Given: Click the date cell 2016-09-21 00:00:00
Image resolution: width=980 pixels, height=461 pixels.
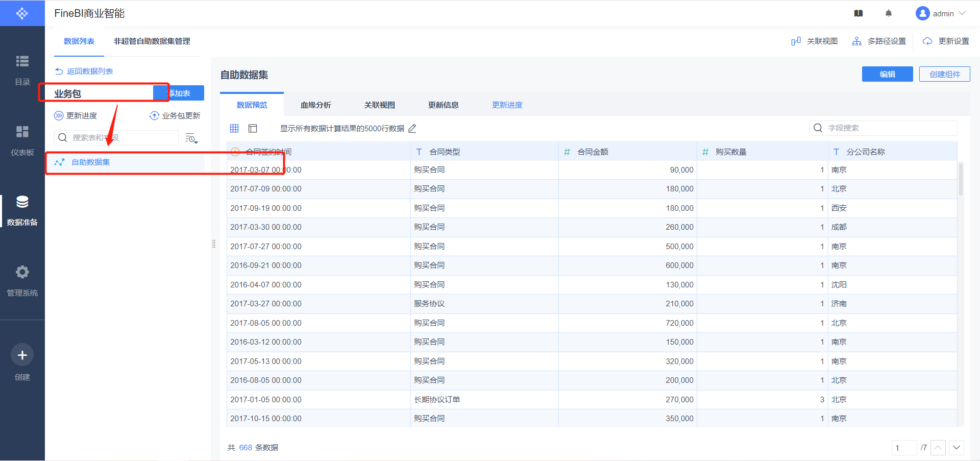Looking at the screenshot, I should [x=318, y=265].
